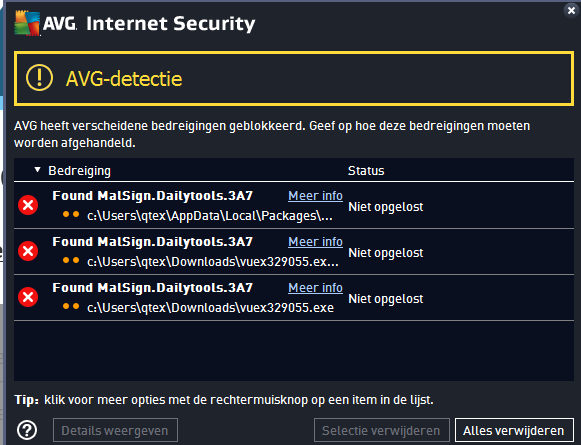Open Meer info for the second threat
Image resolution: width=581 pixels, height=445 pixels.
[315, 242]
